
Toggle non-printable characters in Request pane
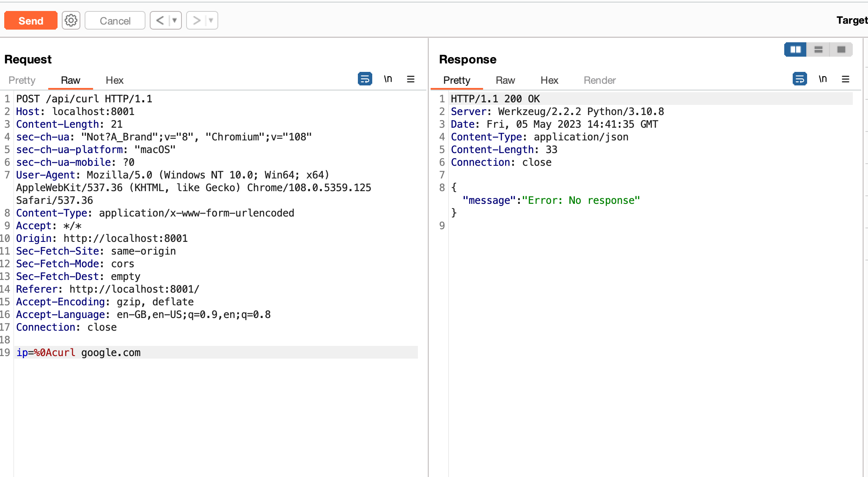click(388, 79)
